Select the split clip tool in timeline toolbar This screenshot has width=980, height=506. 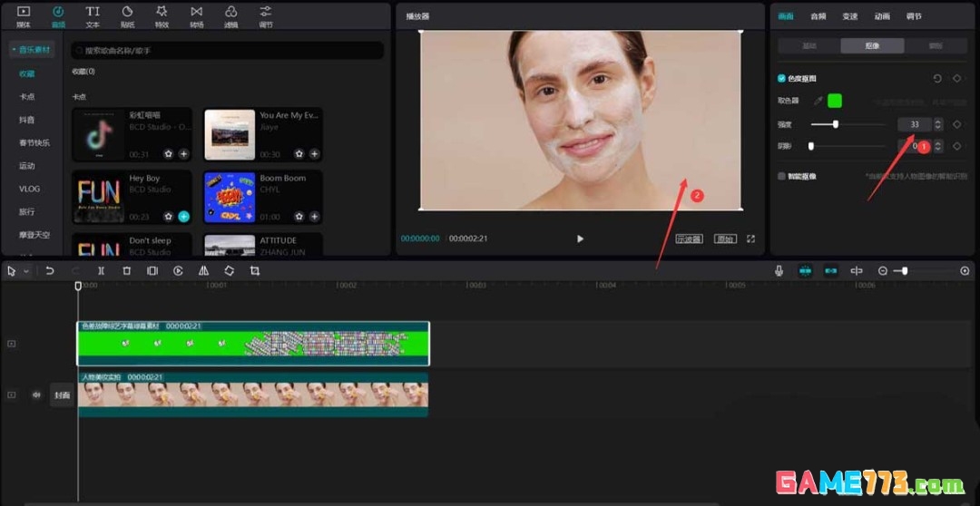tap(101, 271)
